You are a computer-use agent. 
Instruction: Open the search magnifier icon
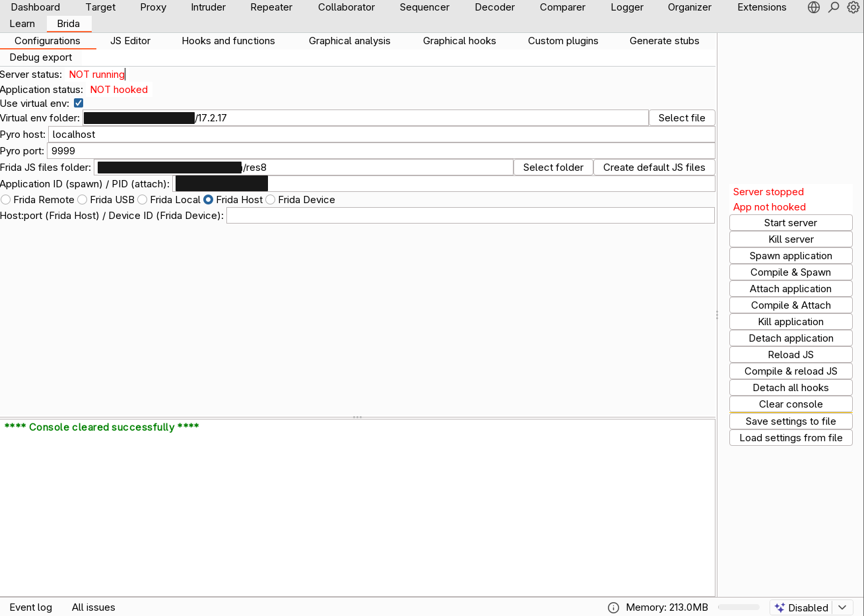pyautogui.click(x=834, y=7)
